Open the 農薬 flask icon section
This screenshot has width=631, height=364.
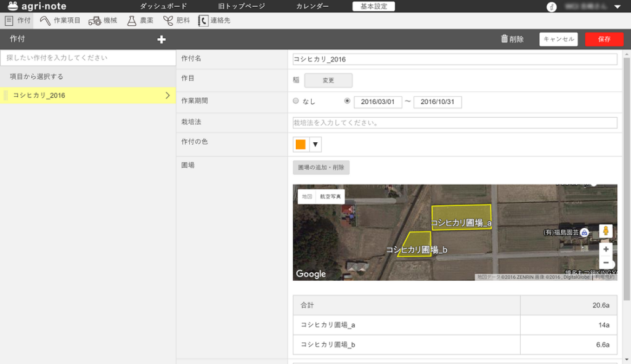pyautogui.click(x=131, y=21)
